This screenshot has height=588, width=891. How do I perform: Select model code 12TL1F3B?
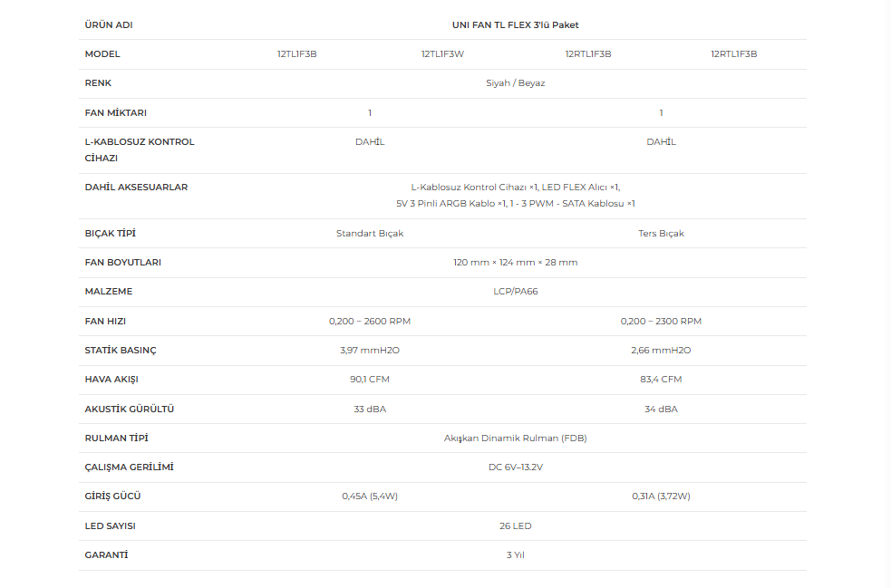297,54
